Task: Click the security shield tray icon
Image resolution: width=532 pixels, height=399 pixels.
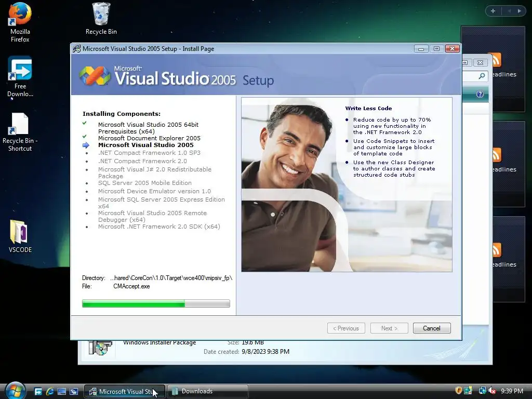Action: pos(458,391)
